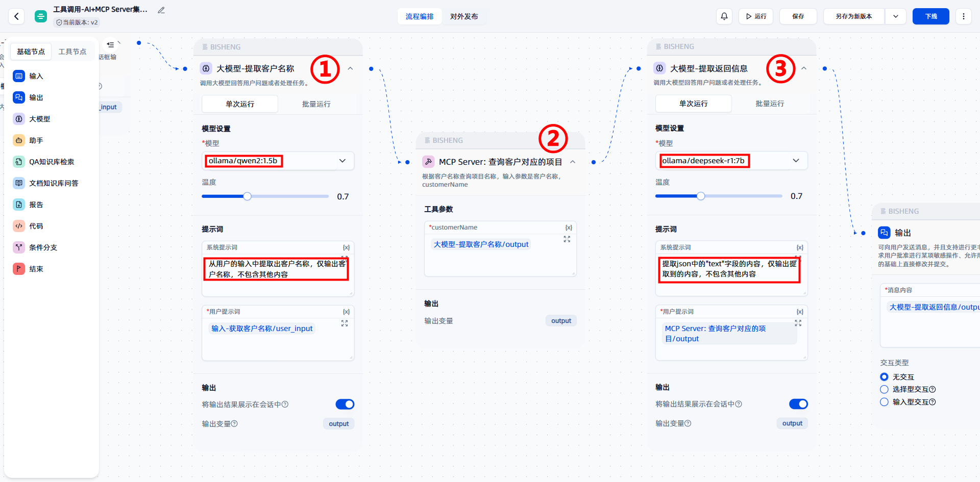980x482 pixels.
Task: Select the 输入型交互 radio option
Action: point(884,402)
